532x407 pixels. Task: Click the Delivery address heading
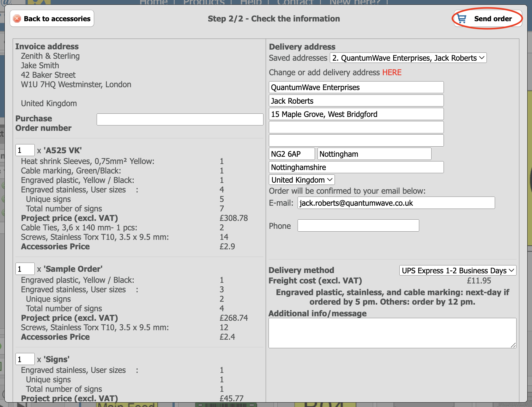(302, 47)
